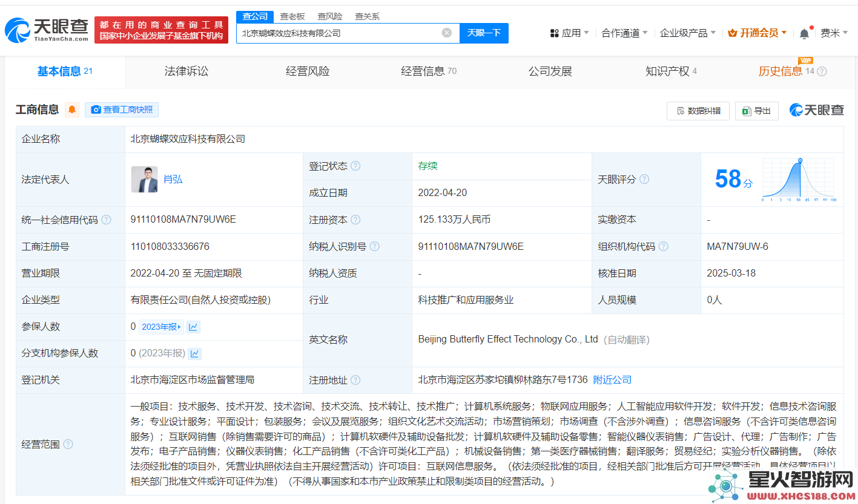
Task: Select the 查关系 search tab
Action: (367, 16)
